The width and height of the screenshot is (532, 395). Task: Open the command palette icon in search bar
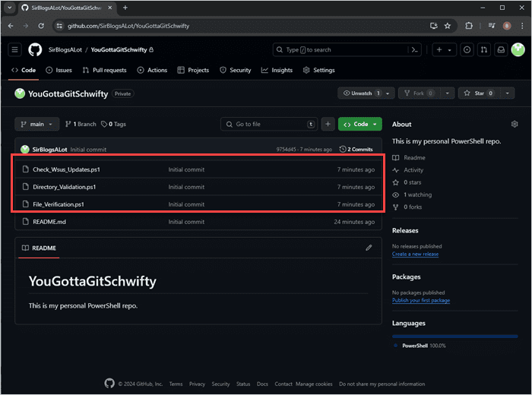coord(414,50)
